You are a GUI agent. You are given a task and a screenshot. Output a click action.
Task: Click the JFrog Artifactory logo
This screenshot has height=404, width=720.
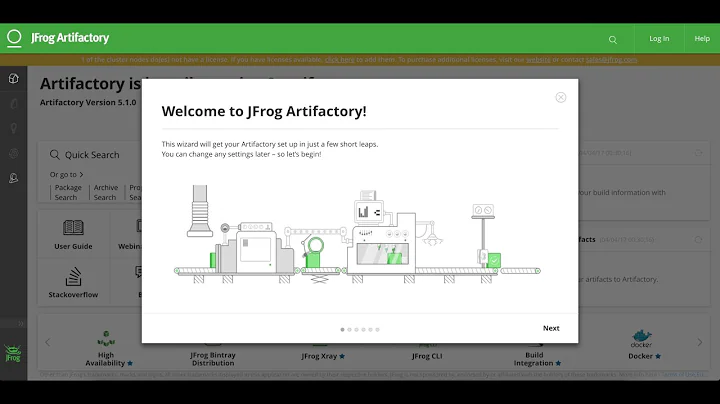[58, 38]
